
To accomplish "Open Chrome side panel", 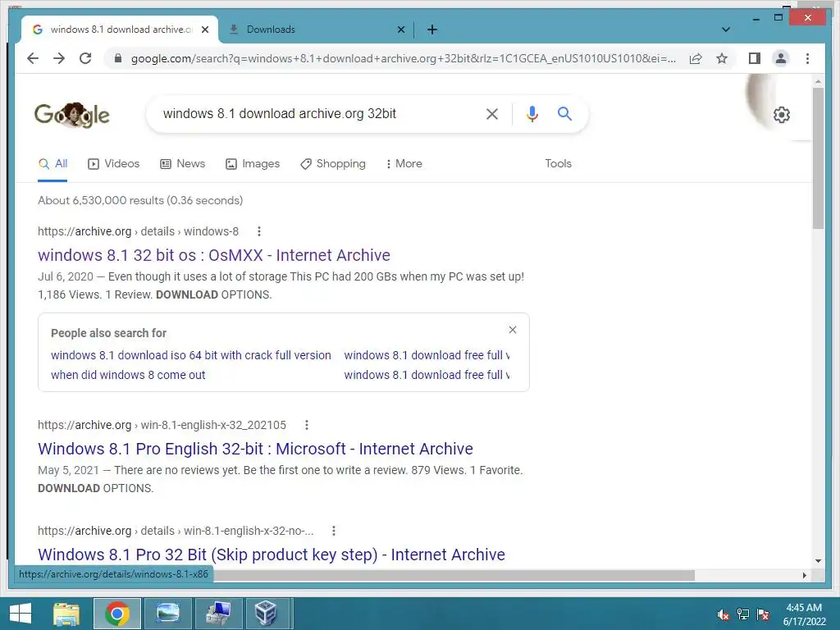I will click(755, 58).
